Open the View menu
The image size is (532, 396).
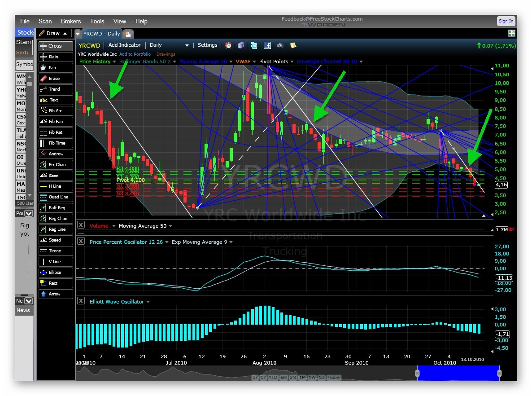119,21
